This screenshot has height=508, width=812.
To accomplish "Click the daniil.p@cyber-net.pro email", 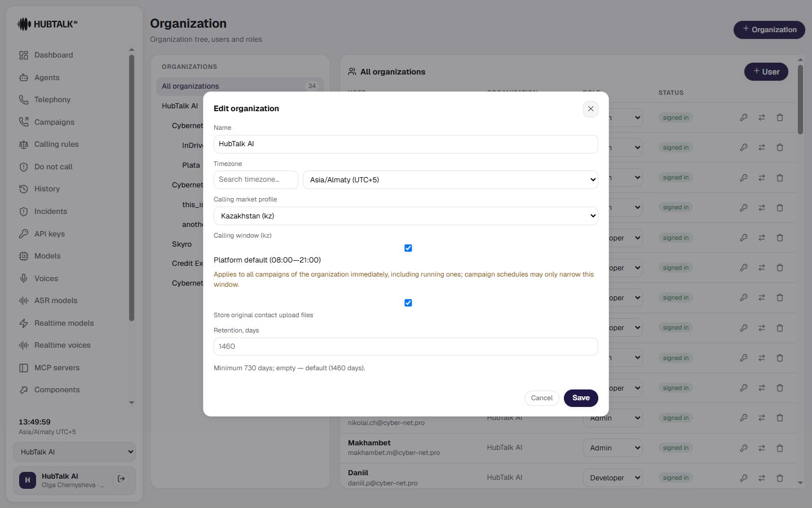I will pyautogui.click(x=383, y=483).
